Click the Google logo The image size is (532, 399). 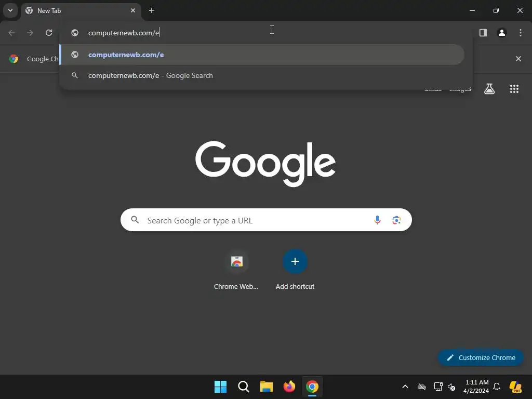[265, 164]
